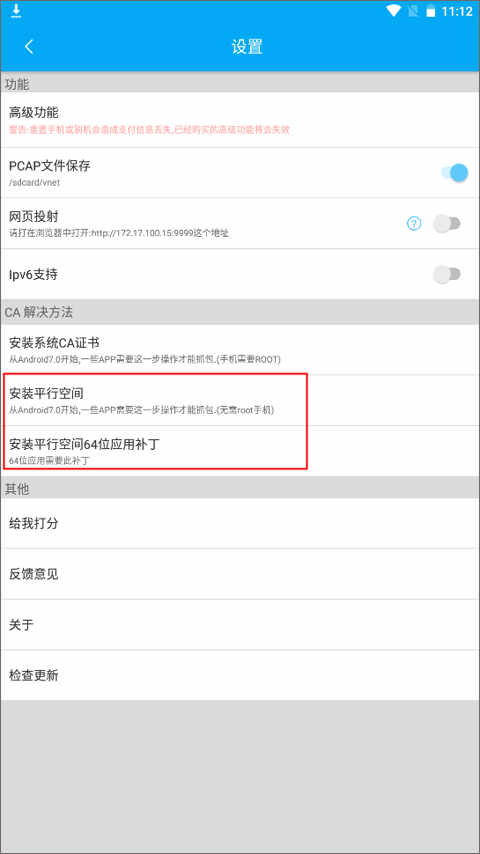Open 高级功能 settings entry

240,120
